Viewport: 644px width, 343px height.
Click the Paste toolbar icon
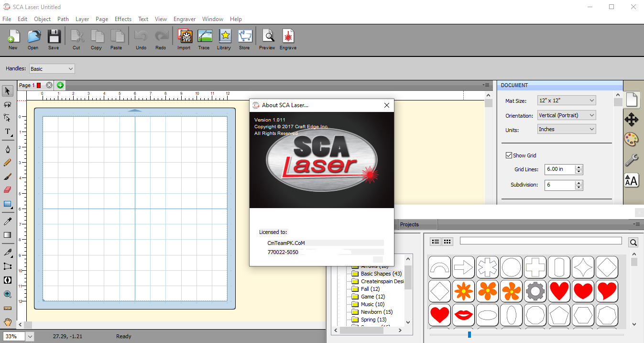(116, 40)
